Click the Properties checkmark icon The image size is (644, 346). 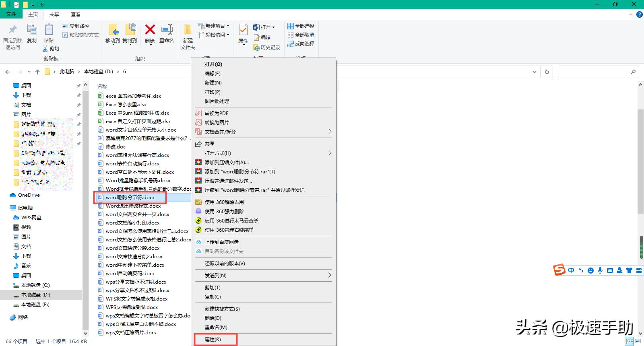coord(243,30)
